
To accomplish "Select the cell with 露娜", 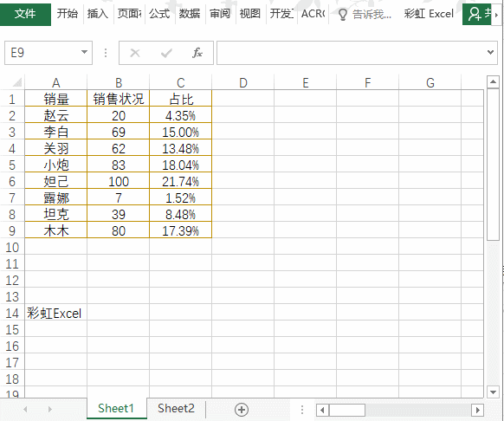I will (56, 198).
